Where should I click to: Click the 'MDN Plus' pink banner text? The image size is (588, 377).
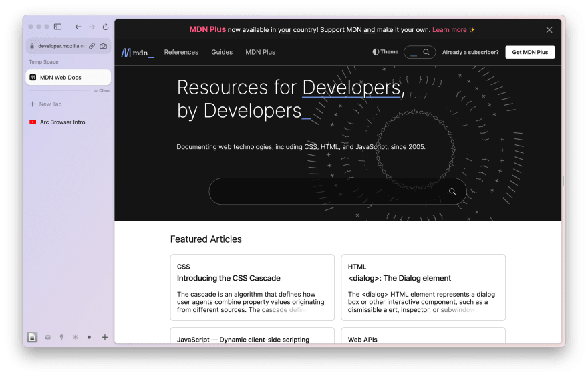[207, 29]
